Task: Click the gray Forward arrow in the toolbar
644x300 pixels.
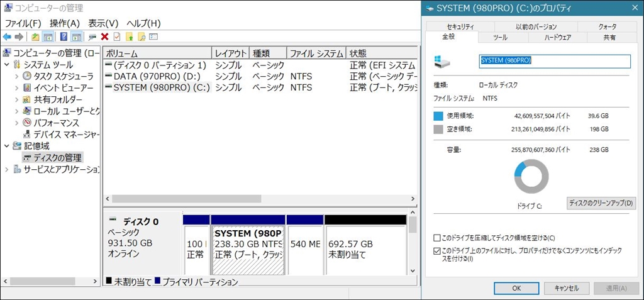Action: click(18, 37)
